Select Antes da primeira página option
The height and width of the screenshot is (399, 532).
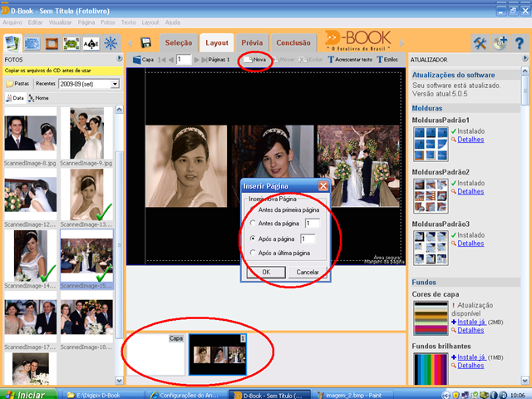(x=285, y=210)
